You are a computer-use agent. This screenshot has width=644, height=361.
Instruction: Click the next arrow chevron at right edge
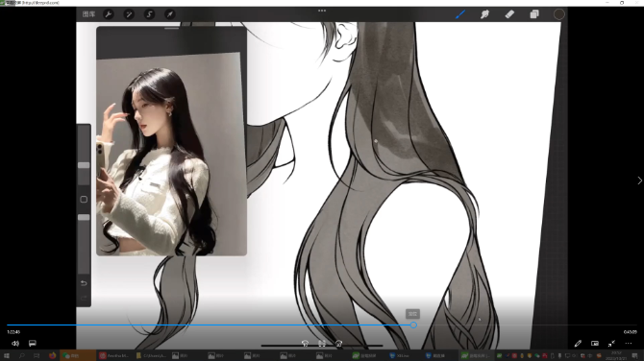[x=639, y=180]
